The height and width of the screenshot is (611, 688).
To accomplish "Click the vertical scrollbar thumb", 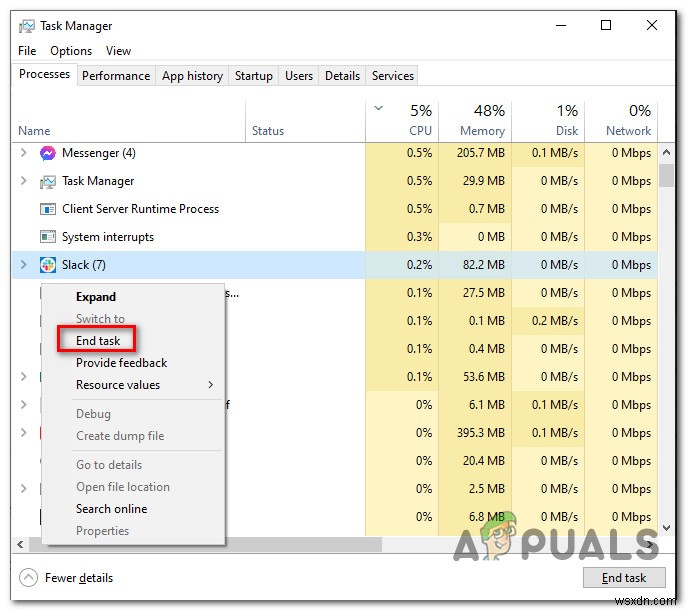I will click(x=666, y=175).
